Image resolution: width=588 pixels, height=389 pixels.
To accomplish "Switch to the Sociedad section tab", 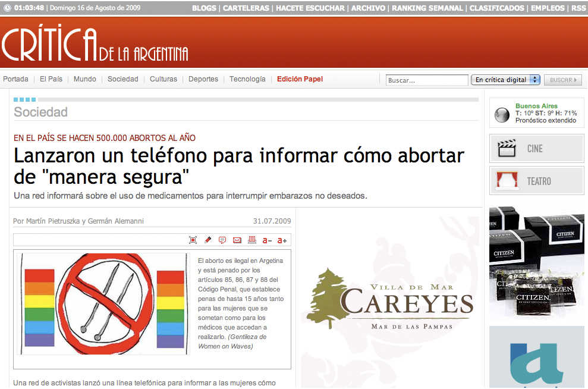I will pos(122,79).
